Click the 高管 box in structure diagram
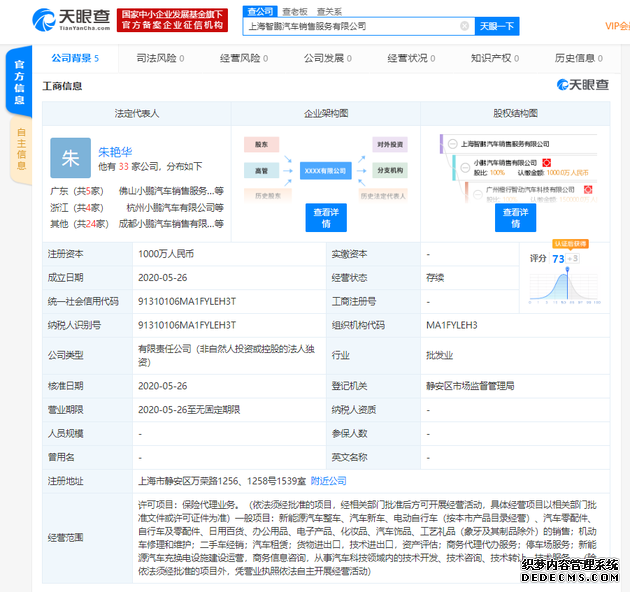This screenshot has width=630, height=592. tap(262, 170)
